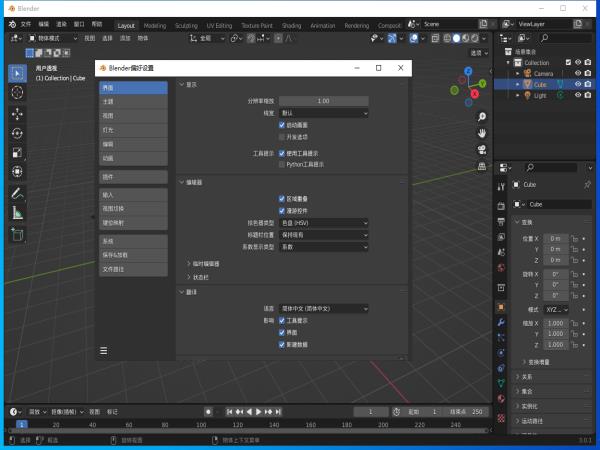Open the 保存&加载 preferences section
The width and height of the screenshot is (600, 450).
pyautogui.click(x=132, y=255)
